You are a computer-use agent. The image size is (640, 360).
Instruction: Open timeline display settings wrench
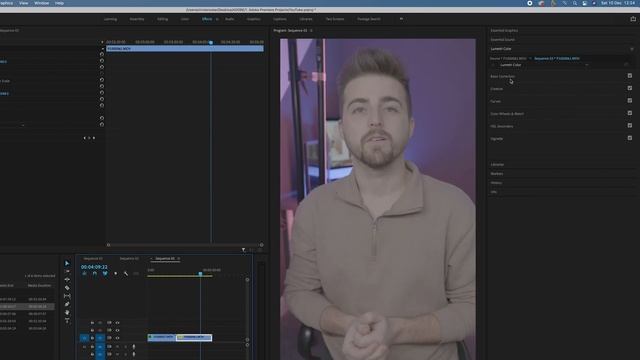pos(126,273)
